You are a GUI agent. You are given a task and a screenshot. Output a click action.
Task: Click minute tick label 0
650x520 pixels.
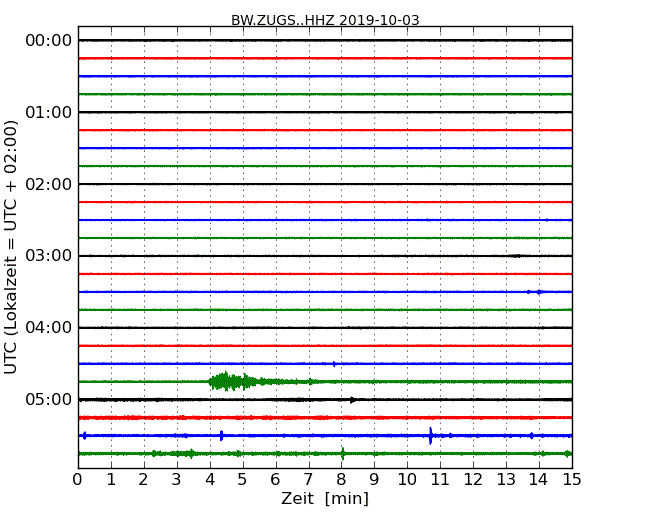click(x=78, y=480)
